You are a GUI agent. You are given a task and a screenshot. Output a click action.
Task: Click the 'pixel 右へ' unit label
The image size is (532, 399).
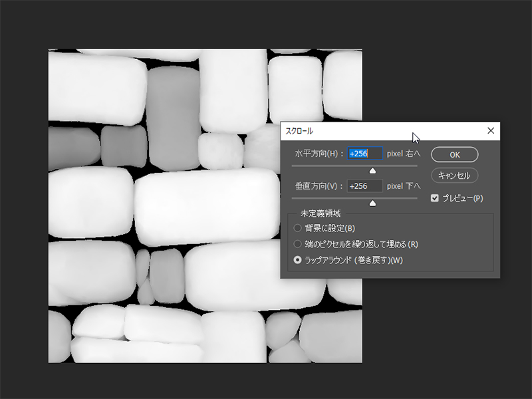click(x=404, y=154)
